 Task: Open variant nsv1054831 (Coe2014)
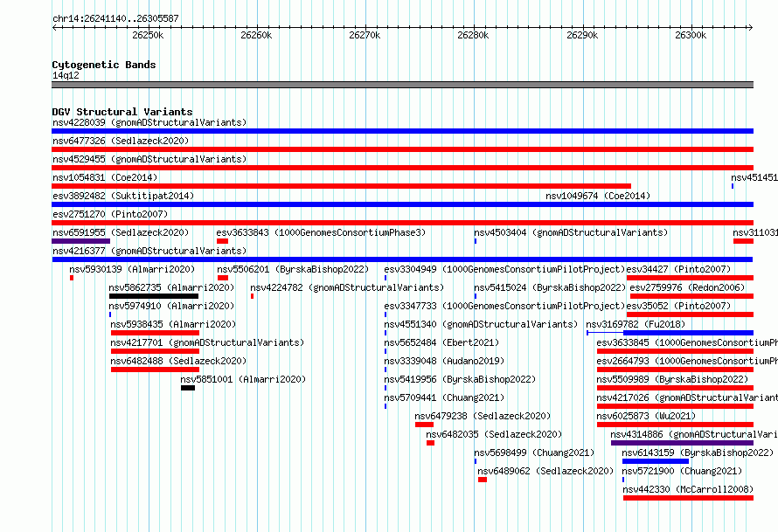click(105, 177)
